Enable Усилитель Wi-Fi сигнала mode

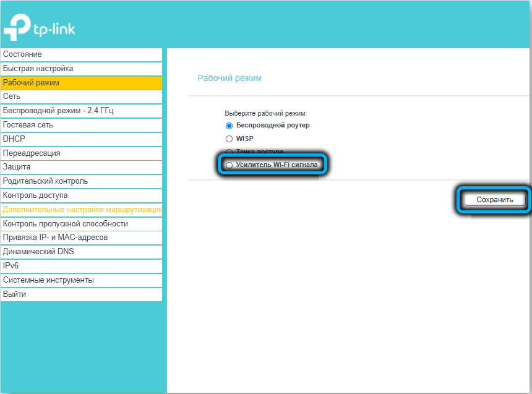point(230,165)
